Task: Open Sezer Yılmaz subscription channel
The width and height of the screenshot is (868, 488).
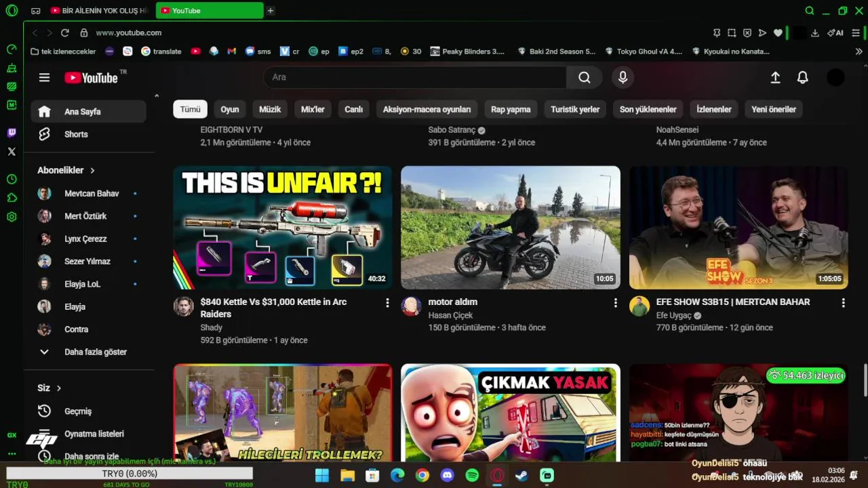Action: tap(88, 261)
